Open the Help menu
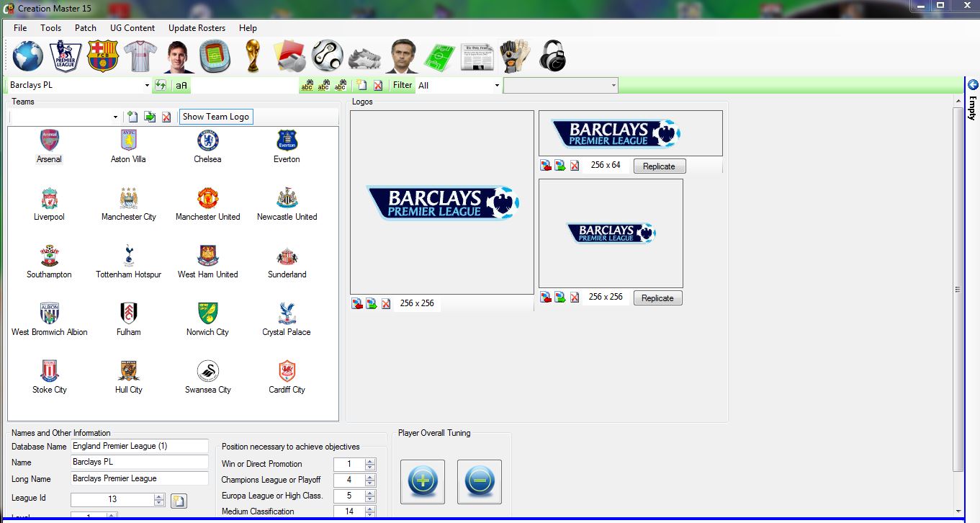Viewport: 980px width, 523px height. 248,28
